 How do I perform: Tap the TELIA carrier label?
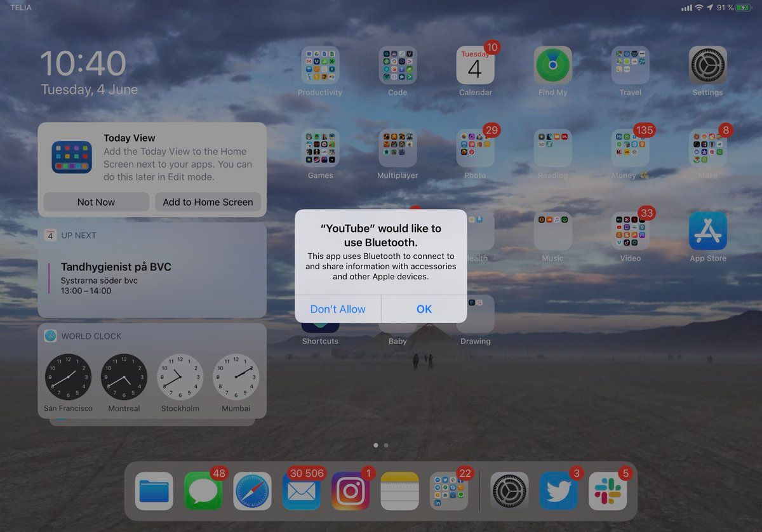tap(21, 8)
